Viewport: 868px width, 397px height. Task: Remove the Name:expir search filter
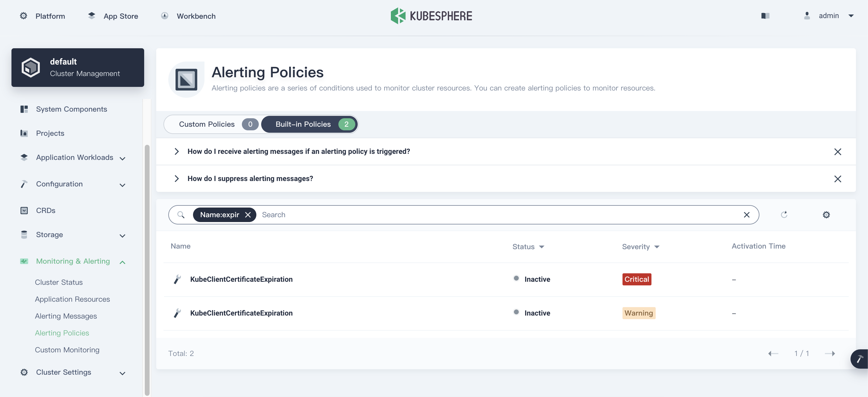click(x=248, y=215)
